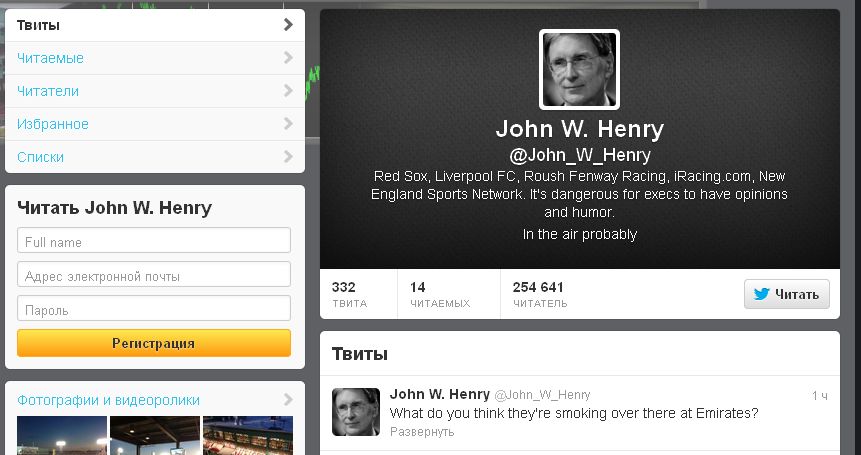The width and height of the screenshot is (861, 455).
Task: Open John W. Henry's large profile photo
Action: point(579,70)
